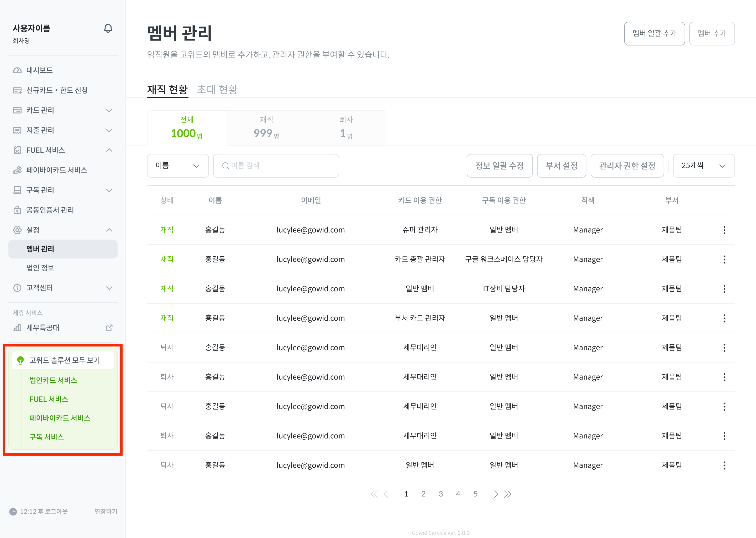Viewport: 756px width, 538px height.
Task: Click the next page arrow
Action: pos(496,494)
